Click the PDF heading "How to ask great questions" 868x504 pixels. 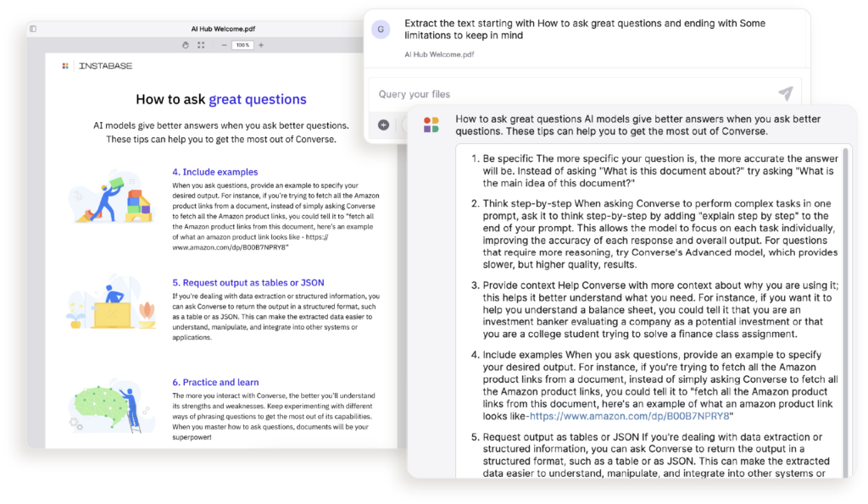pyautogui.click(x=221, y=99)
